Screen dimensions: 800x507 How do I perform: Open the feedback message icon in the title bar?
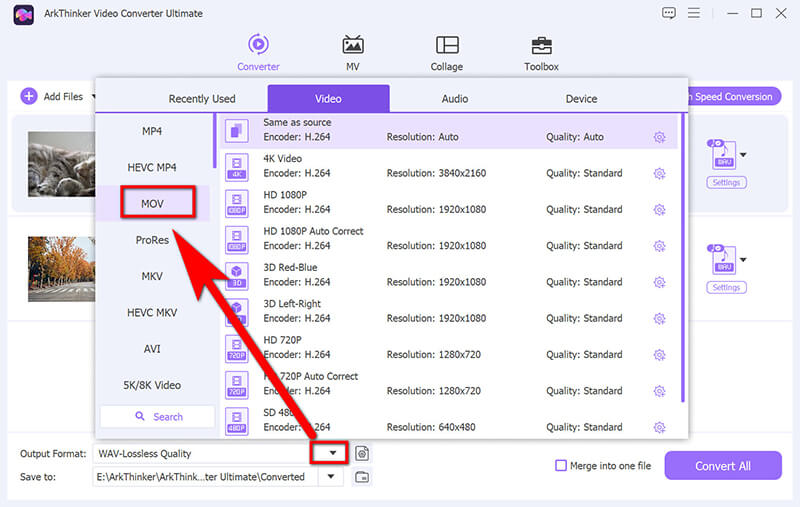click(668, 13)
